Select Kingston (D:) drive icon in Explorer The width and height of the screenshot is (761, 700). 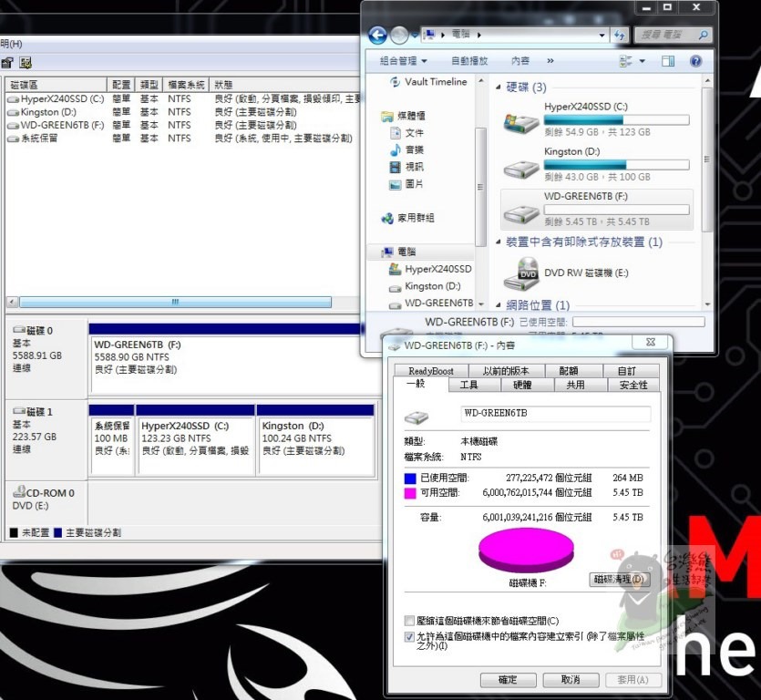pos(521,170)
